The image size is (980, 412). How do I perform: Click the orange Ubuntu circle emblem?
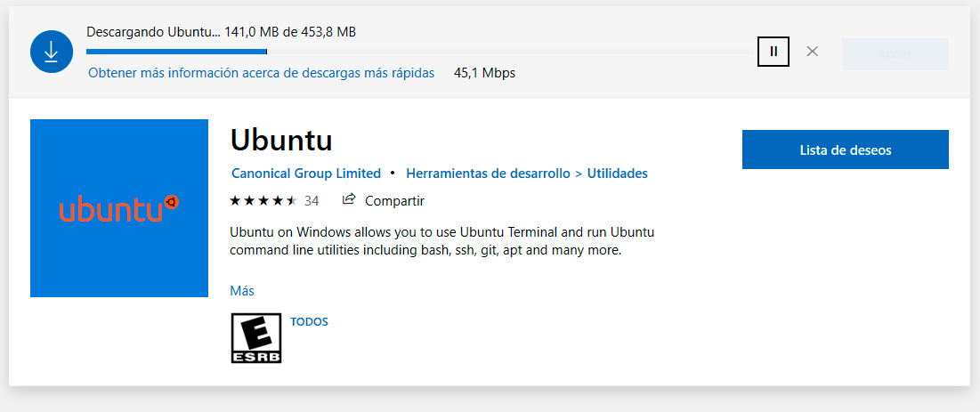coord(171,203)
